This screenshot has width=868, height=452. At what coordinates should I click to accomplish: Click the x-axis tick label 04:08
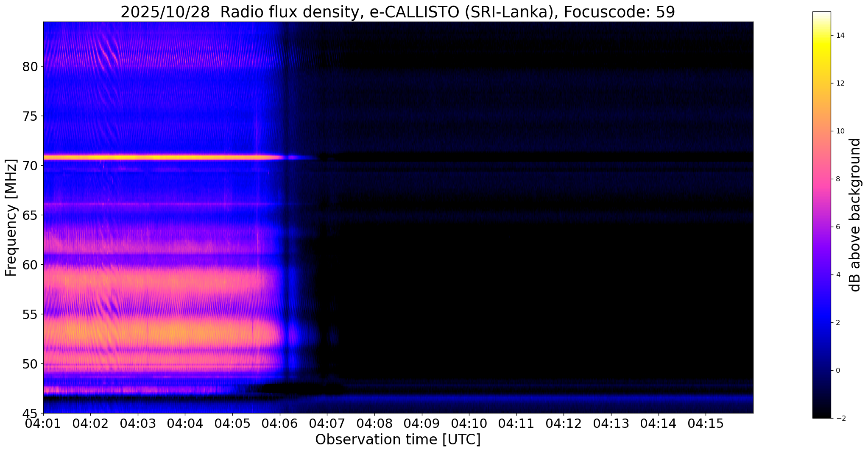tap(374, 424)
